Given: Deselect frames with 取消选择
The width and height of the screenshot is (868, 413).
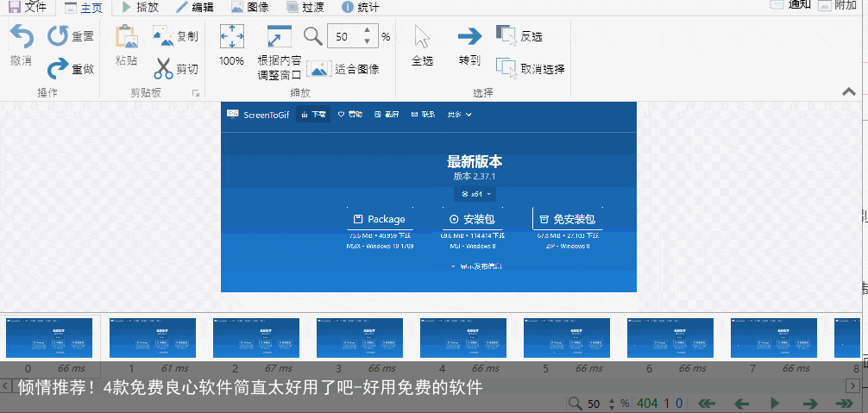Looking at the screenshot, I should point(530,68).
